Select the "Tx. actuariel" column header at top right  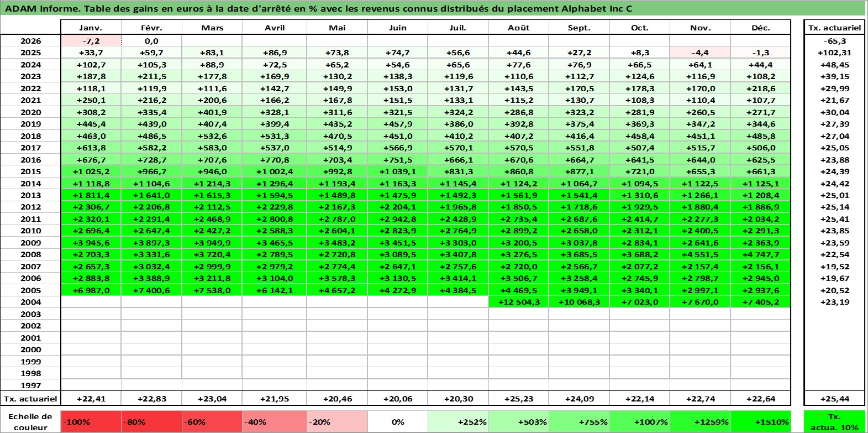pyautogui.click(x=834, y=28)
